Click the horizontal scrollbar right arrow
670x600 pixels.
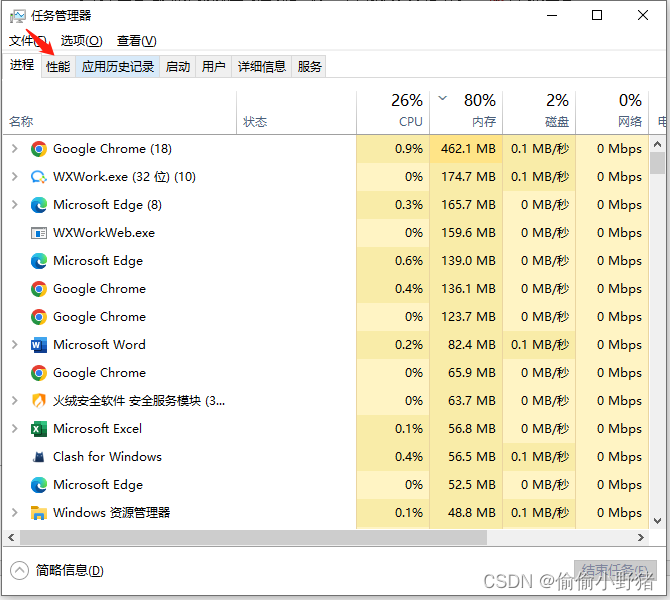[641, 538]
